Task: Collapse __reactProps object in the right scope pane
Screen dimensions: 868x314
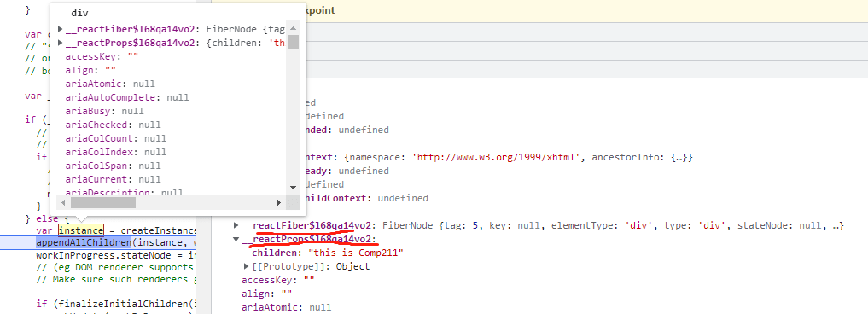Action: (236, 239)
